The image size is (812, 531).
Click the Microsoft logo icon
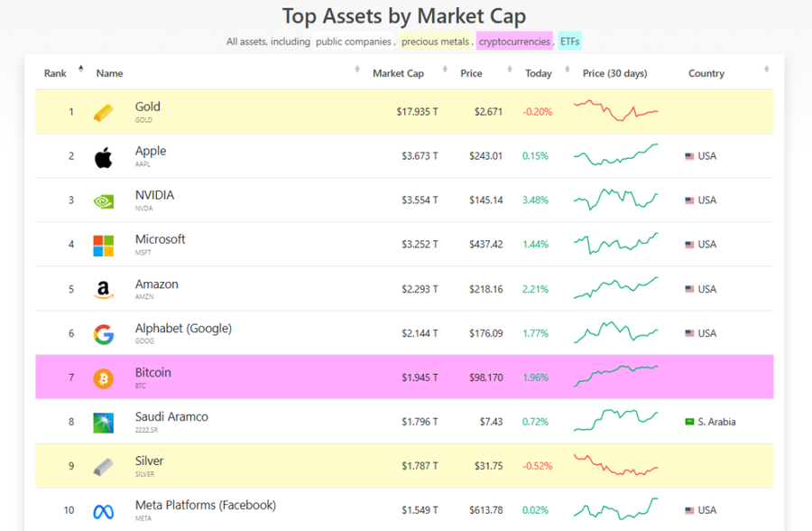point(103,246)
